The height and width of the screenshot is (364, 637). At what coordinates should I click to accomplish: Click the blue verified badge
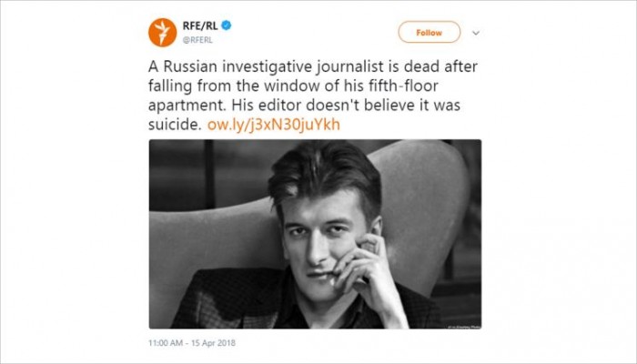[227, 25]
